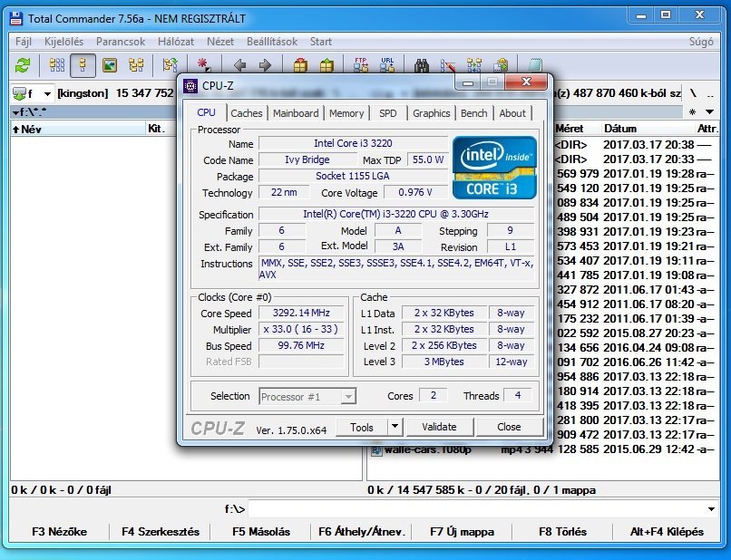
Task: Open the Parancsok menu
Action: (x=121, y=42)
